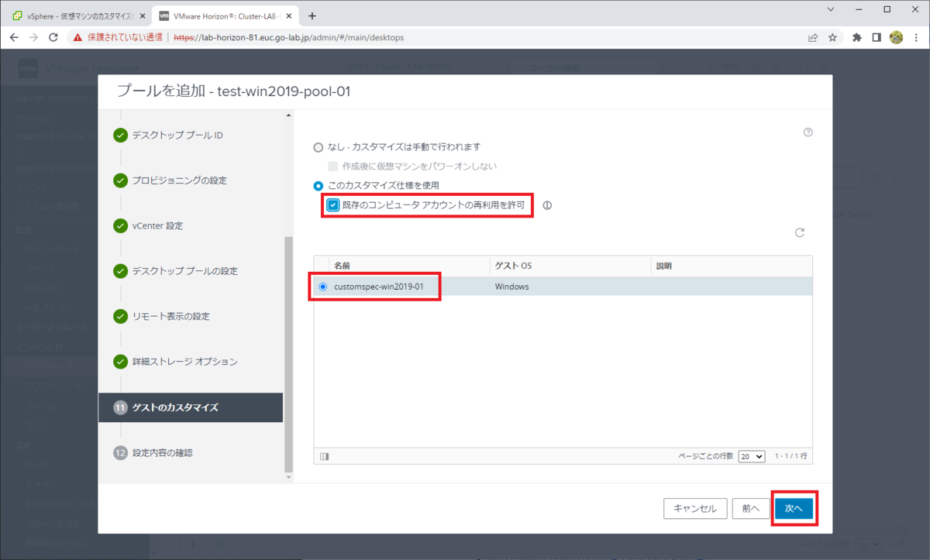Click info icon beside computer account reuse

coord(547,205)
